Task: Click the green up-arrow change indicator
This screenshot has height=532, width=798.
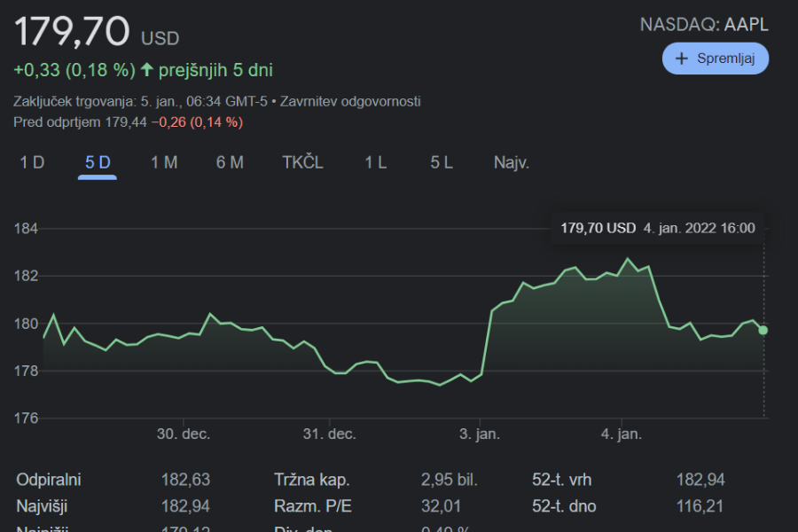Action: pos(147,69)
